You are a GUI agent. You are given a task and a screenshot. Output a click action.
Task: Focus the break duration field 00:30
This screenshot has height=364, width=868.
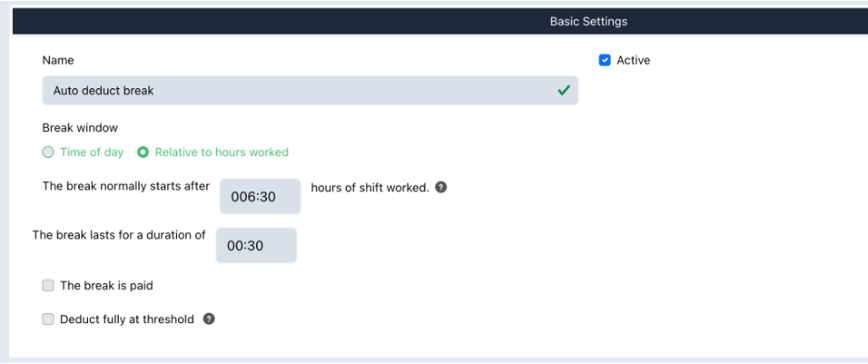click(x=256, y=245)
